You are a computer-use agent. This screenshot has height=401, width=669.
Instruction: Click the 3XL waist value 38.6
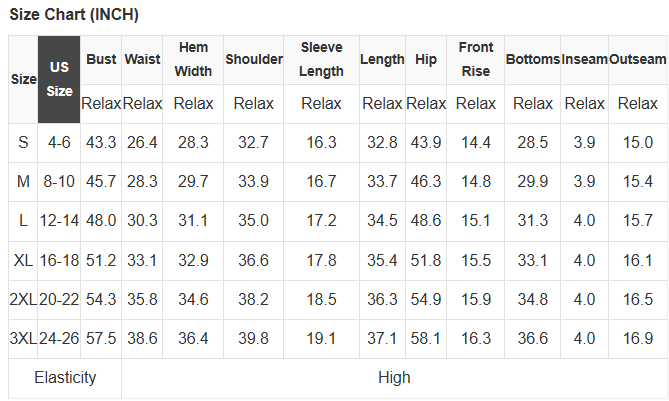(142, 339)
